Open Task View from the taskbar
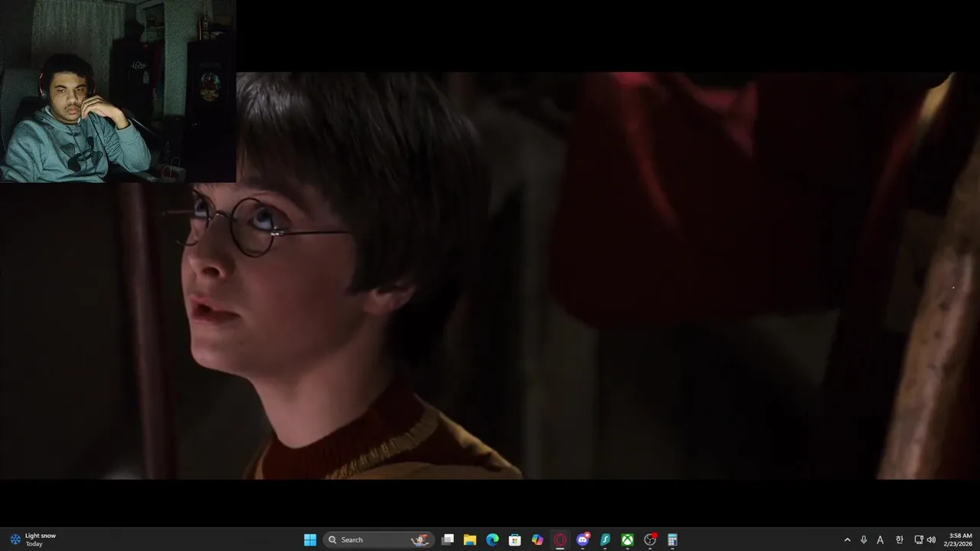Image resolution: width=980 pixels, height=551 pixels. point(448,540)
